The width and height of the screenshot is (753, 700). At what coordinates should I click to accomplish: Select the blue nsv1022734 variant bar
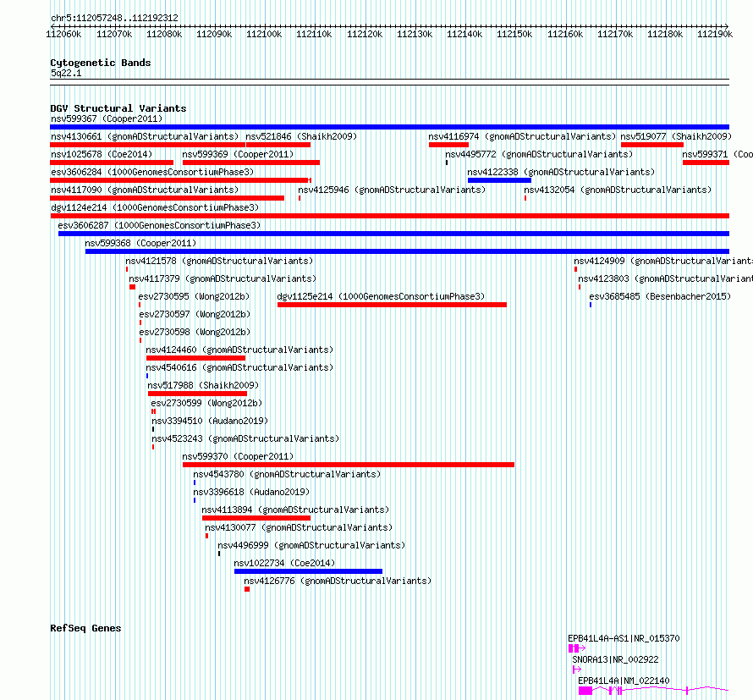coord(308,571)
